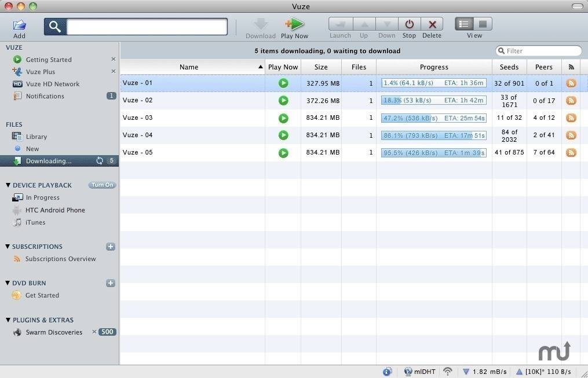588x378 pixels.
Task: Click the Add torrent folder icon
Action: (x=19, y=25)
